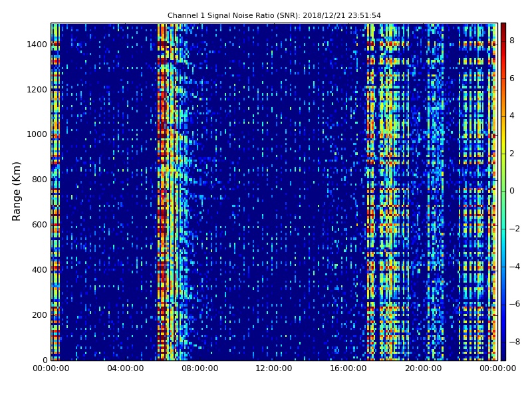
Task: Click the colorbar label −2
Action: point(515,229)
